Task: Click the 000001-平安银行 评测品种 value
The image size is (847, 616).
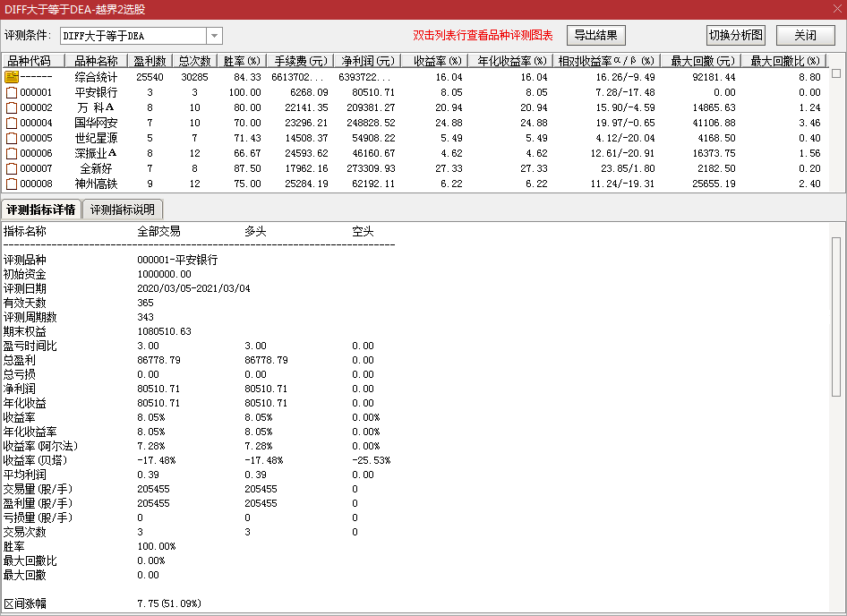Action: [177, 260]
